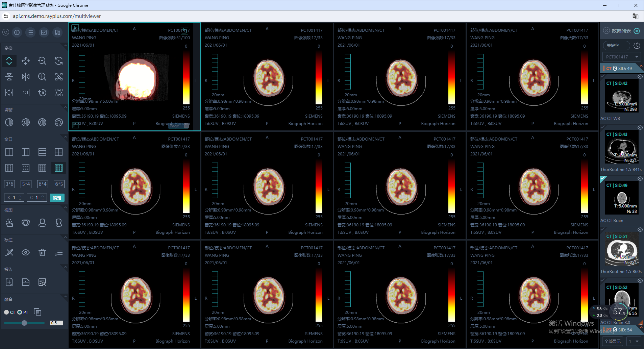Click the layout compare icon in top toolbar
The width and height of the screenshot is (644, 349).
[58, 32]
